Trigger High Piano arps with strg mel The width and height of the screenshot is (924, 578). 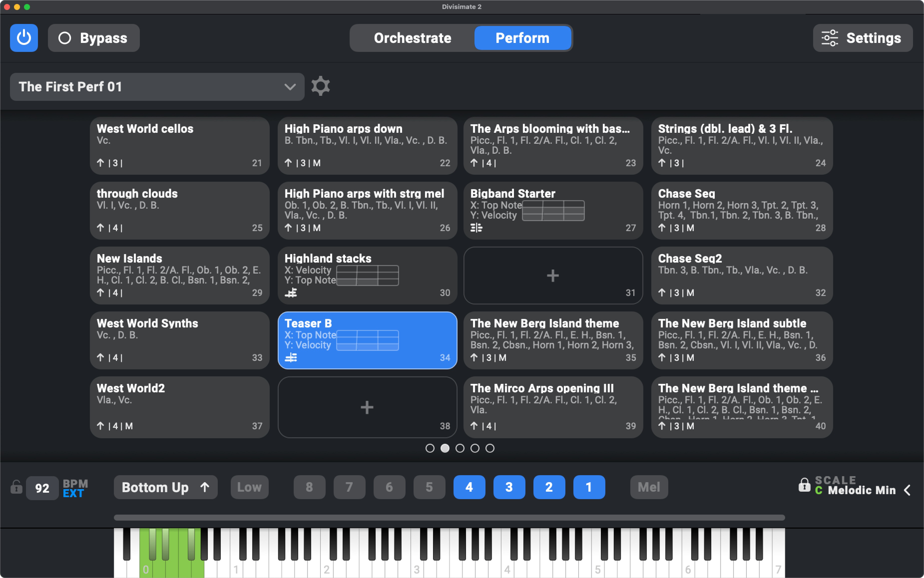[x=367, y=211]
